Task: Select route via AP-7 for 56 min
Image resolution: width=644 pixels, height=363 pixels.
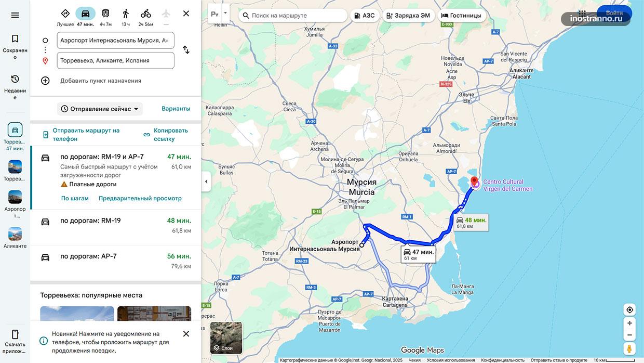Action: pos(116,263)
